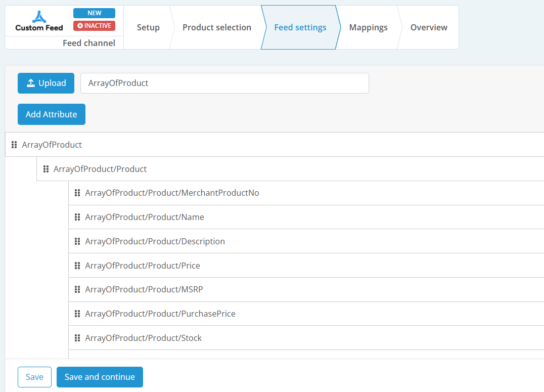The height and width of the screenshot is (392, 544).
Task: Select the ArrayOfProduct/Product/PurchasePrice row
Action: point(306,314)
